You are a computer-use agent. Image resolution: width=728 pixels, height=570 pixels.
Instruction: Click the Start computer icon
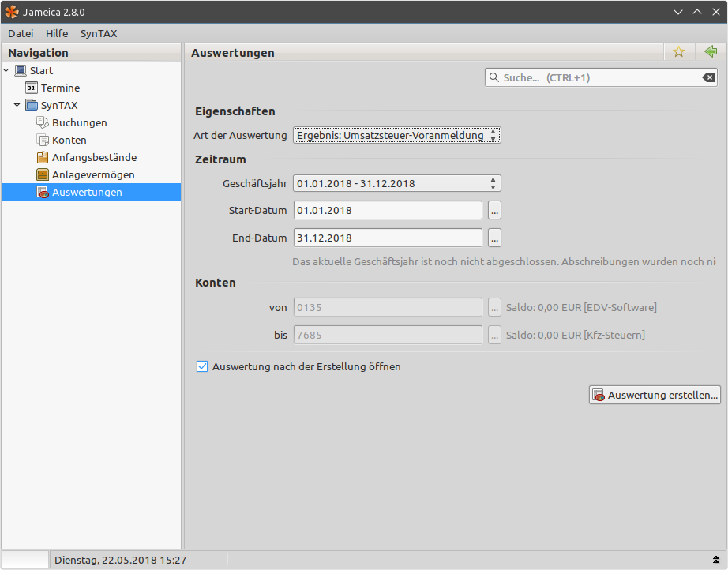21,70
